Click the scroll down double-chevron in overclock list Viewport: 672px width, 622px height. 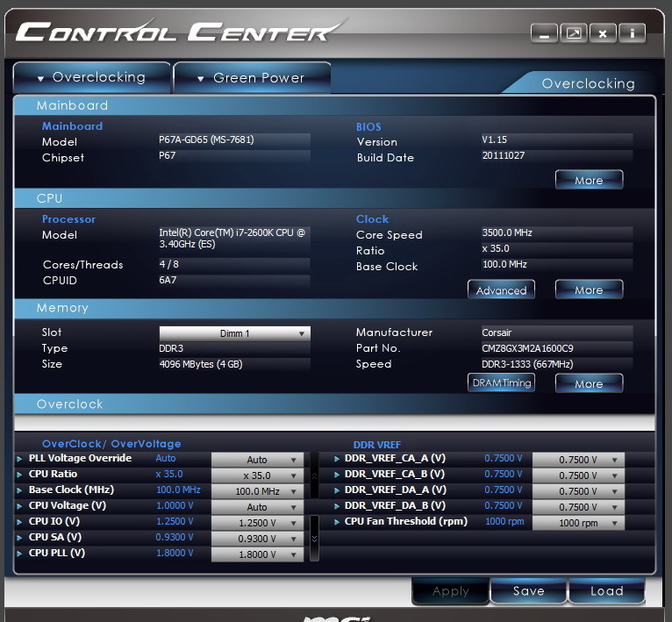pyautogui.click(x=314, y=539)
